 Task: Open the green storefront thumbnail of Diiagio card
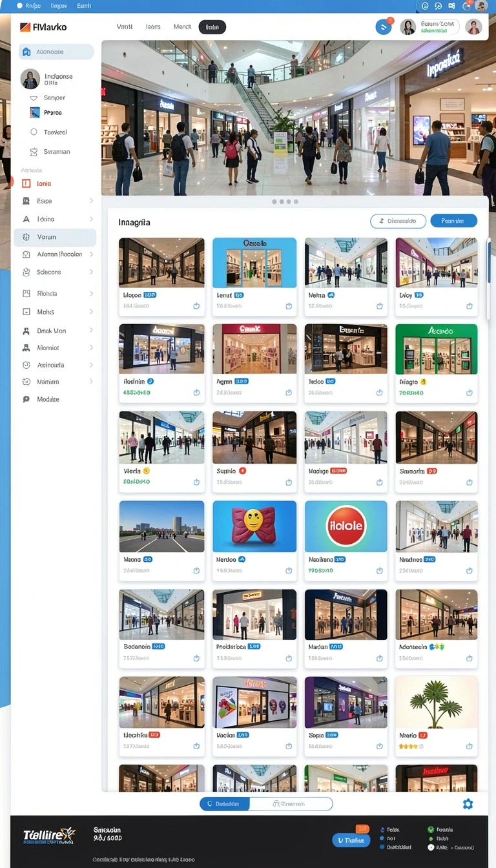[x=437, y=349]
